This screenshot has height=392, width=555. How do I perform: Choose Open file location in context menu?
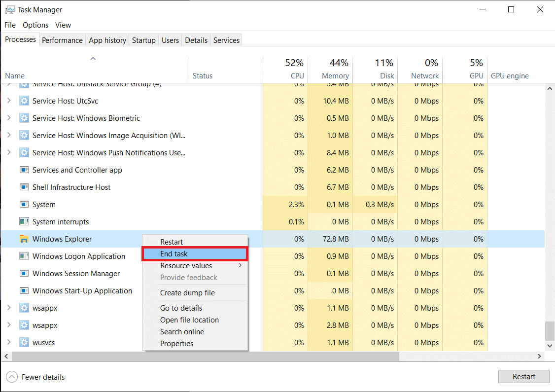coord(195,320)
